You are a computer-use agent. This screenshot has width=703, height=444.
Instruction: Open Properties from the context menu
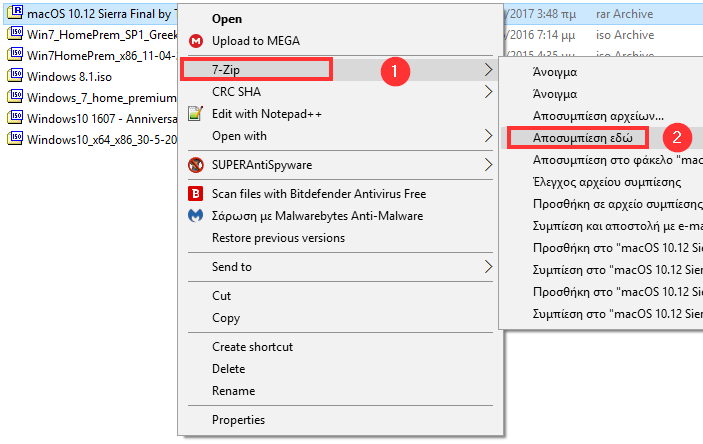(x=239, y=420)
